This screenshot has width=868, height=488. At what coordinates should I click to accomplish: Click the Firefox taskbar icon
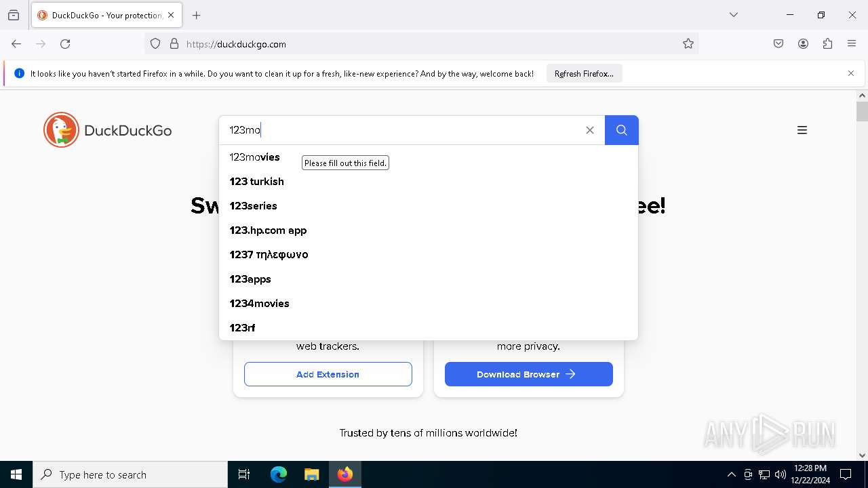[345, 474]
